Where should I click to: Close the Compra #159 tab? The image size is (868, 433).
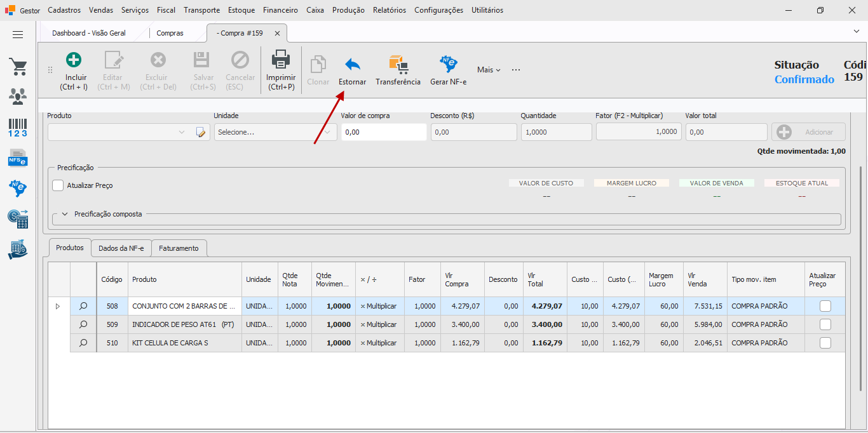(277, 33)
